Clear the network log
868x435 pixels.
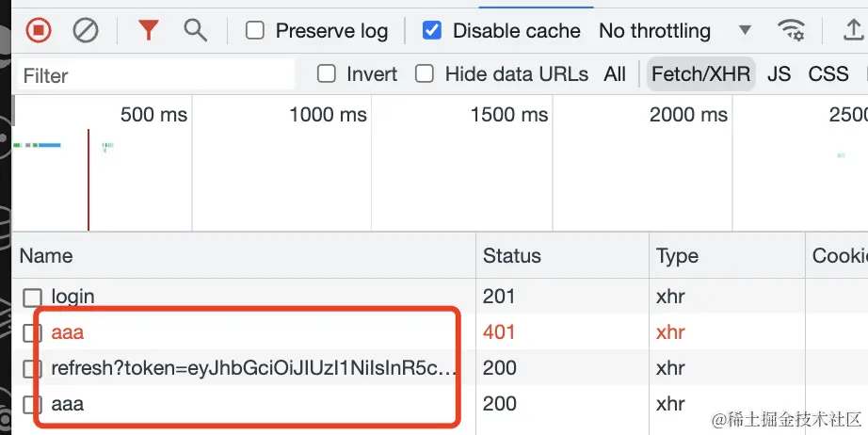pos(86,30)
